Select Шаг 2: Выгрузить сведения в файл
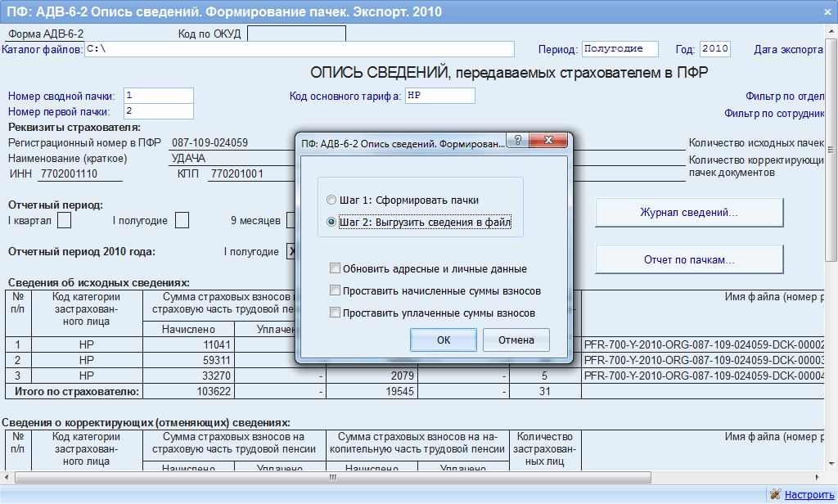The width and height of the screenshot is (838, 504). click(x=331, y=222)
